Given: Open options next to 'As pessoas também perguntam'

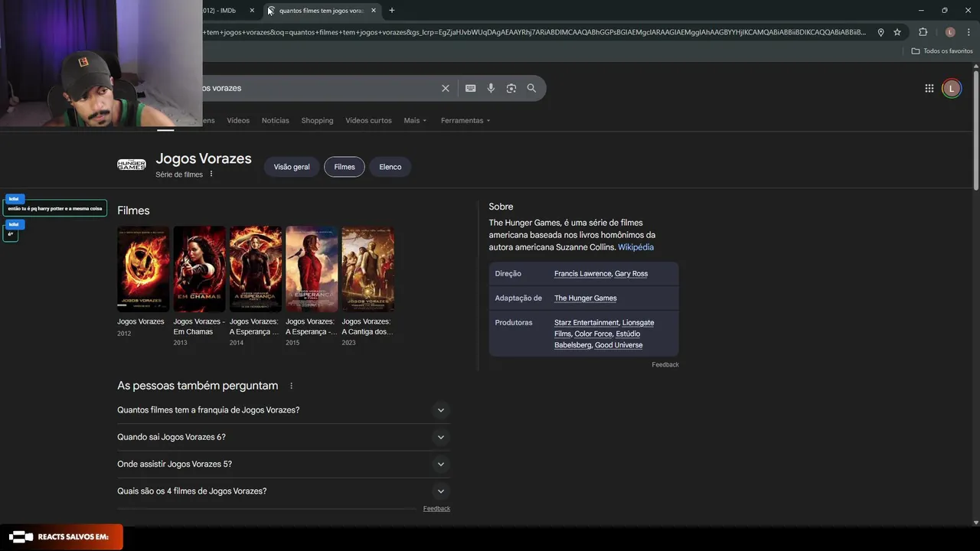Looking at the screenshot, I should point(291,386).
